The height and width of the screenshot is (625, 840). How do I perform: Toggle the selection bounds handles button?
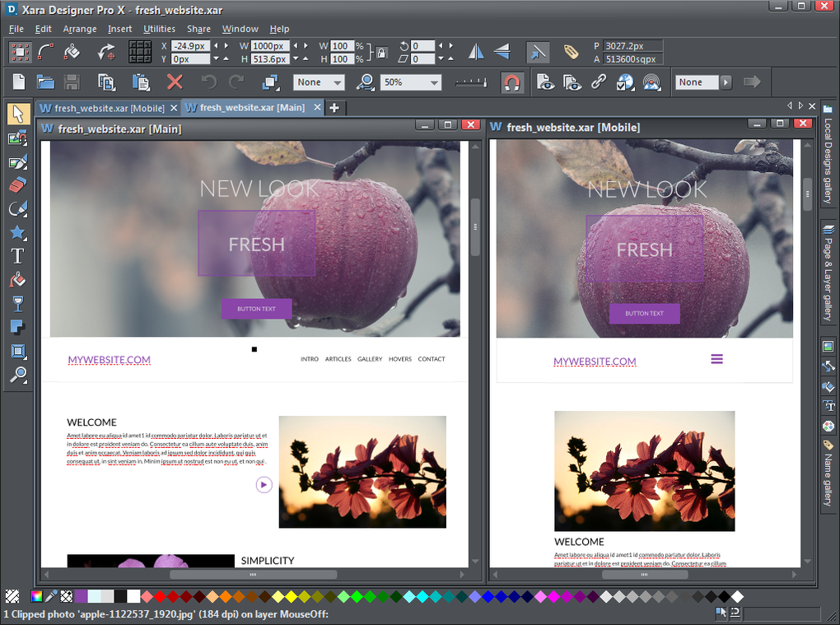pyautogui.click(x=21, y=52)
